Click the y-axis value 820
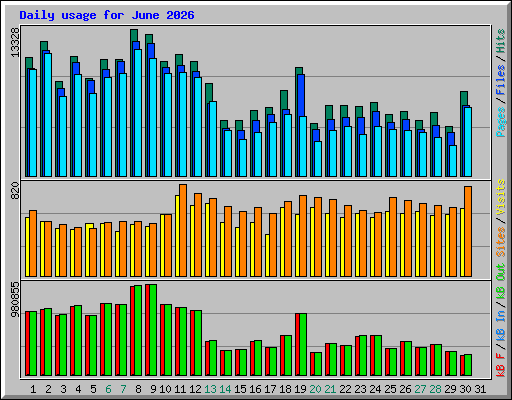The image size is (512, 400). (x=15, y=191)
